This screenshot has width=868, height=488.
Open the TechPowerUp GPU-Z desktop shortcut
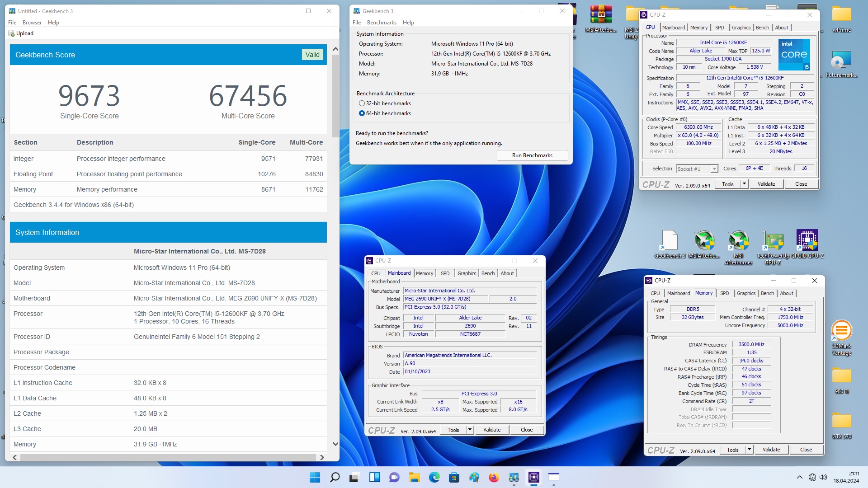(x=773, y=247)
